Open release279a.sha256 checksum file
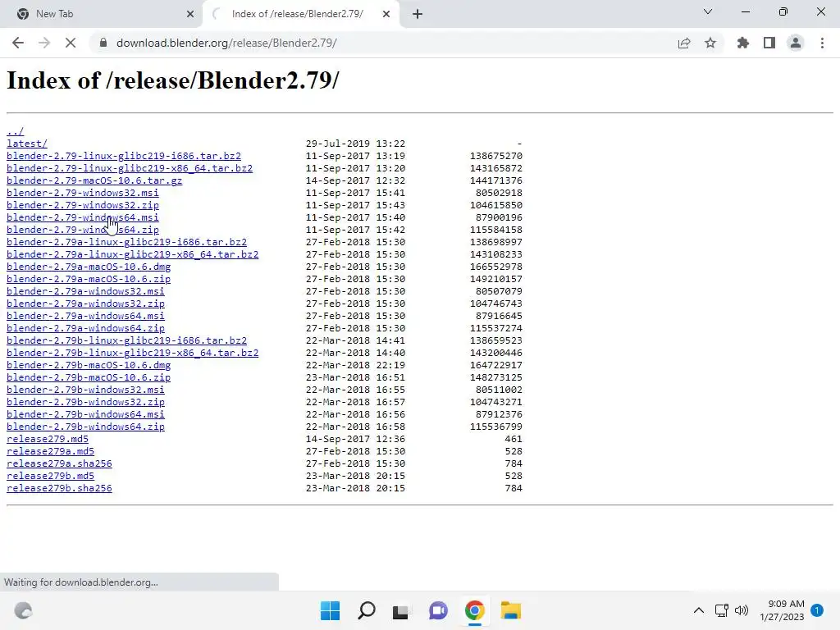840x630 pixels. [x=59, y=464]
